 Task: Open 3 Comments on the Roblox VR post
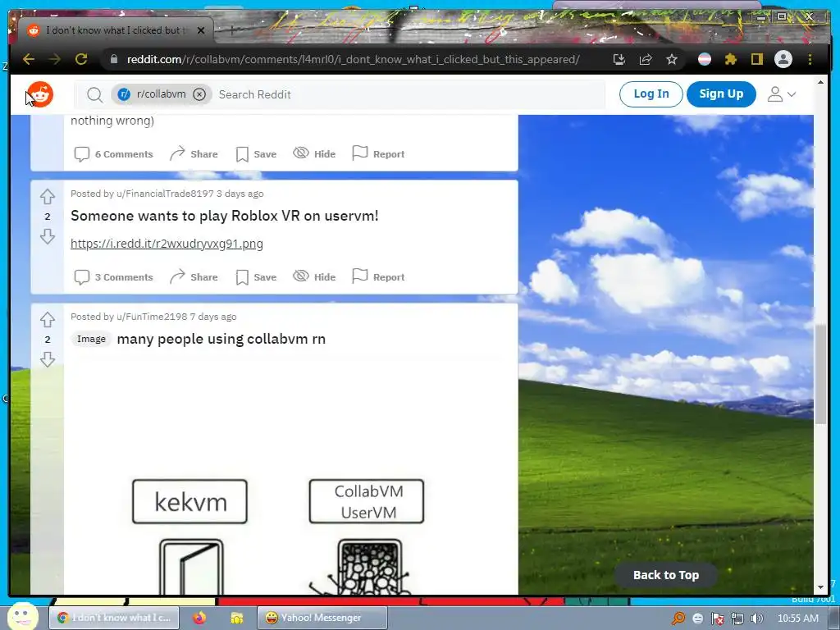[x=113, y=277]
